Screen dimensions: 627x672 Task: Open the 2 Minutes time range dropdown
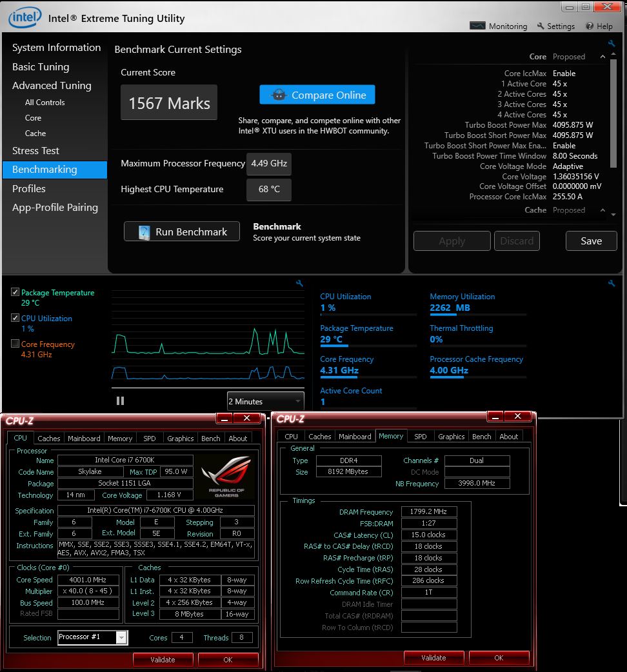(265, 402)
